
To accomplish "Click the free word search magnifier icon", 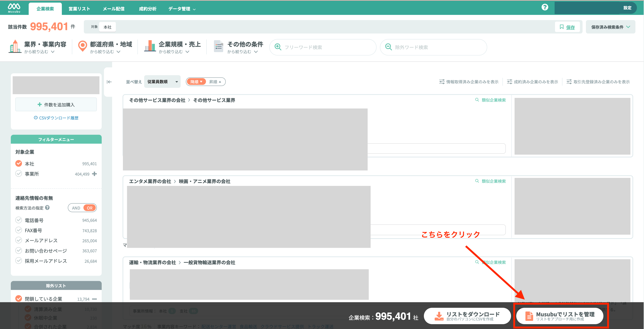I will pos(278,47).
